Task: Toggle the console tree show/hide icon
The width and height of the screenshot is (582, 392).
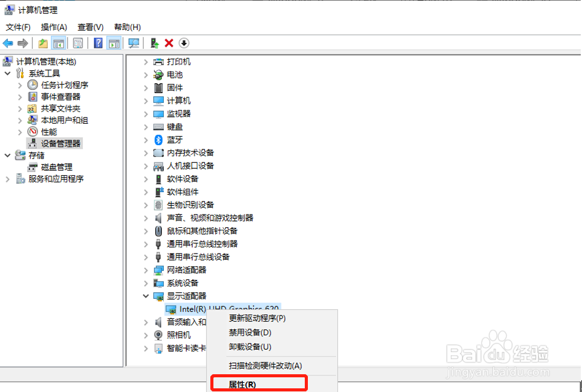Action: click(x=58, y=43)
